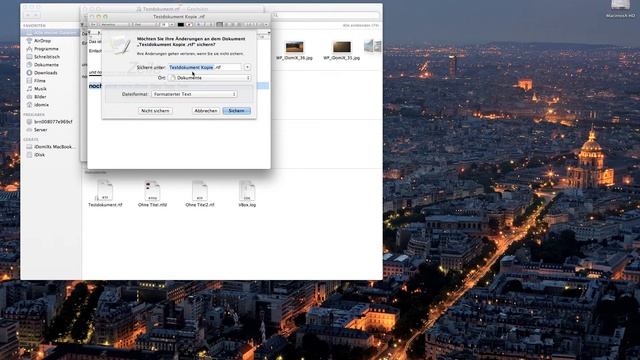The height and width of the screenshot is (360, 640).
Task: Open the idomix home folder in the sidebar
Action: click(41, 105)
